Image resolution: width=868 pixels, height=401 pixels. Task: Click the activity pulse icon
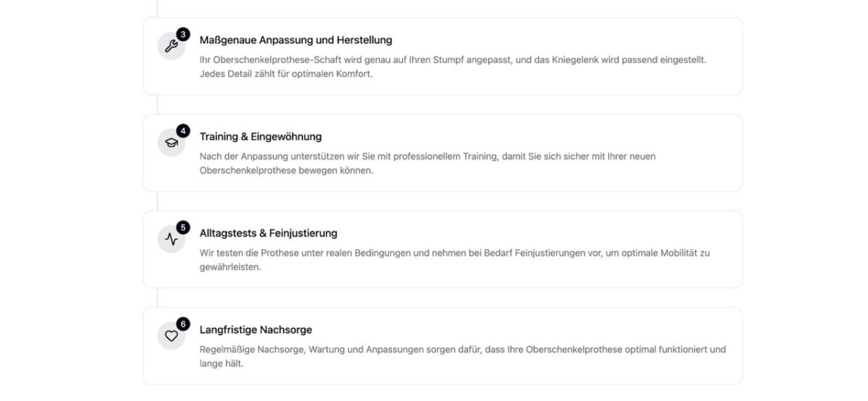tap(171, 239)
